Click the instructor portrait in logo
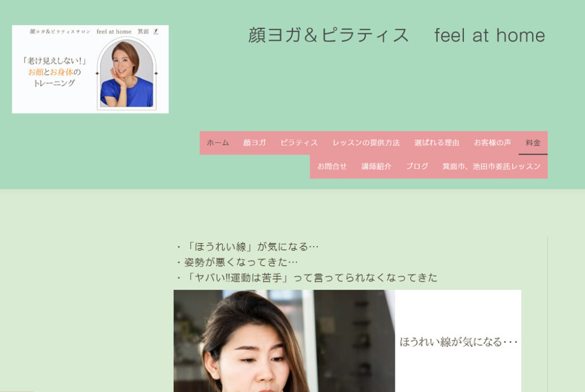Image resolution: width=585 pixels, height=392 pixels. click(126, 74)
